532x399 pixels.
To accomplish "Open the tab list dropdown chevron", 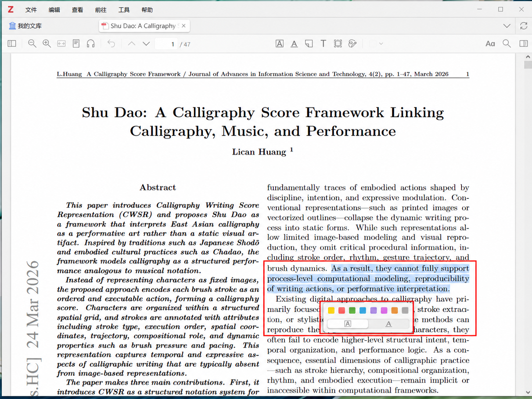I will 507,26.
